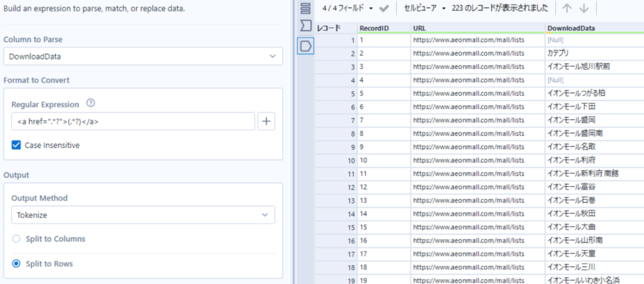The image size is (644, 284).
Task: Select cell イオンモール石巻
Action: click(x=594, y=200)
